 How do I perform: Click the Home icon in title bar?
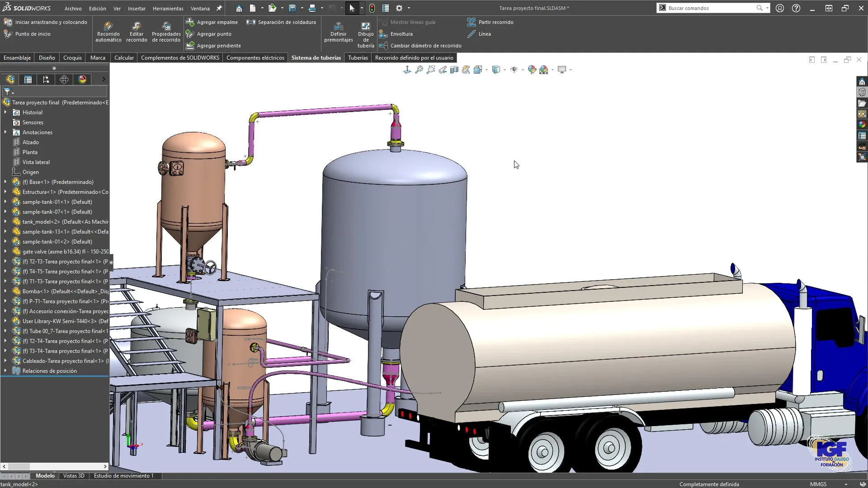click(x=239, y=8)
